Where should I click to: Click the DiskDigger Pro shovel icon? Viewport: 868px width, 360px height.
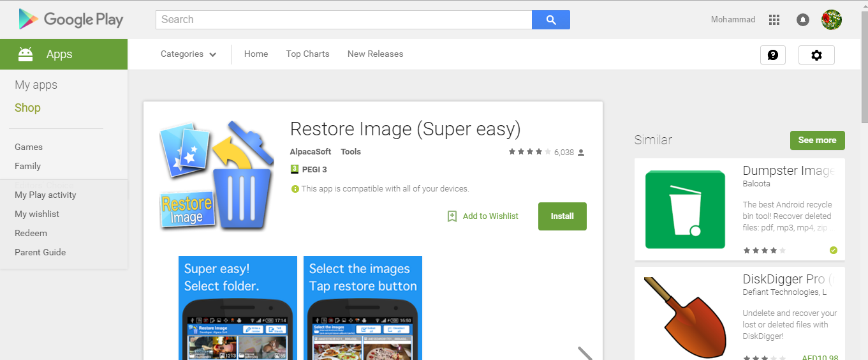click(685, 319)
